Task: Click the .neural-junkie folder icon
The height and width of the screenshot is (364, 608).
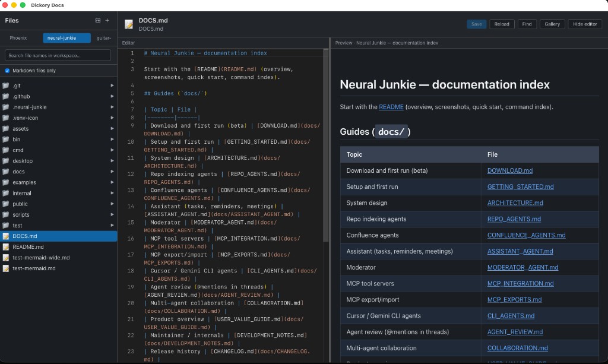Action: 6,107
